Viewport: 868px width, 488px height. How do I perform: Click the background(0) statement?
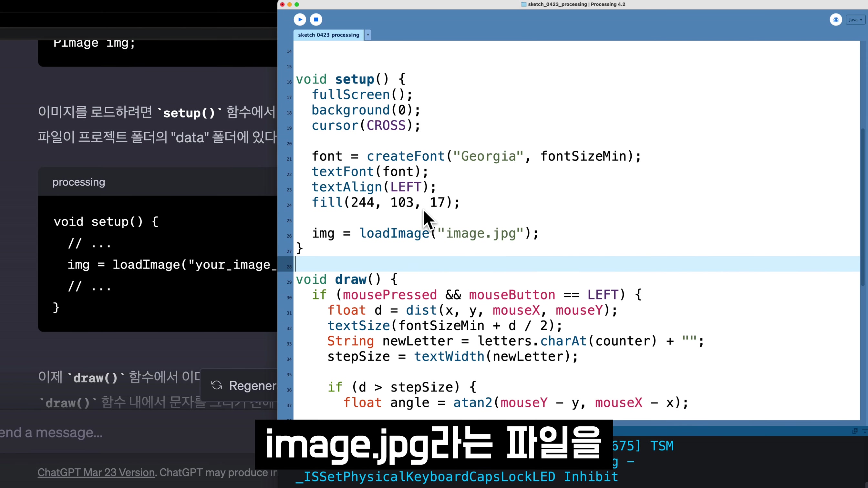coord(366,110)
